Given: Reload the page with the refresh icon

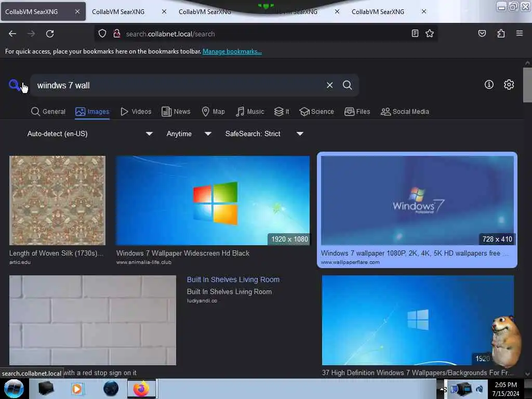Looking at the screenshot, I should tap(50, 34).
